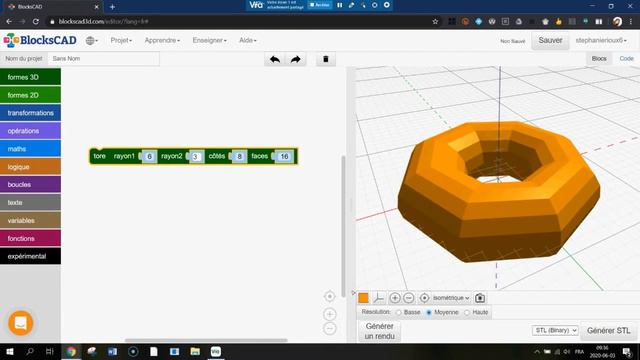Undo the last action with the left arrow

(275, 59)
